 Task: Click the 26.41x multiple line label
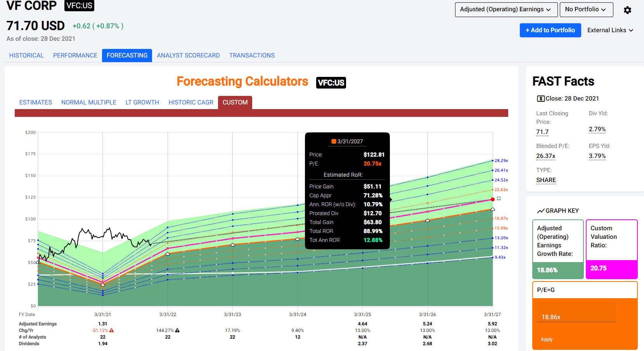click(501, 170)
